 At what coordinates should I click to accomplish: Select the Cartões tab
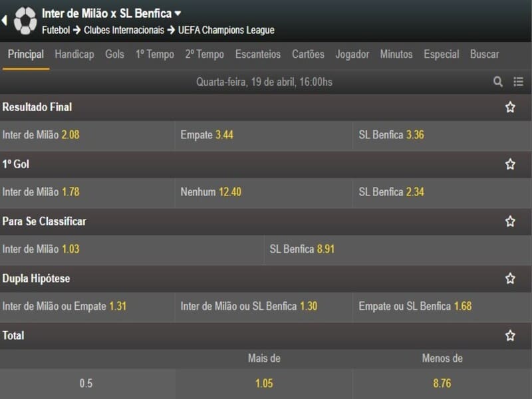[x=308, y=55]
